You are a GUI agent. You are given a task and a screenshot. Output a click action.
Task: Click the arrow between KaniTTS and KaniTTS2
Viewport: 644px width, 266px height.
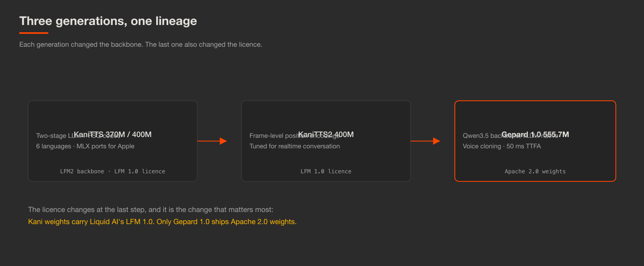[x=212, y=141]
